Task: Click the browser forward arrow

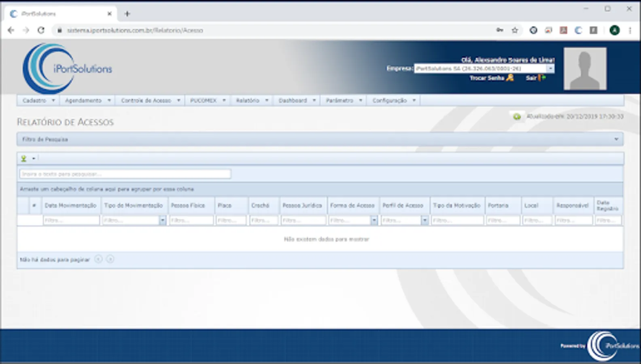Action: [x=26, y=30]
